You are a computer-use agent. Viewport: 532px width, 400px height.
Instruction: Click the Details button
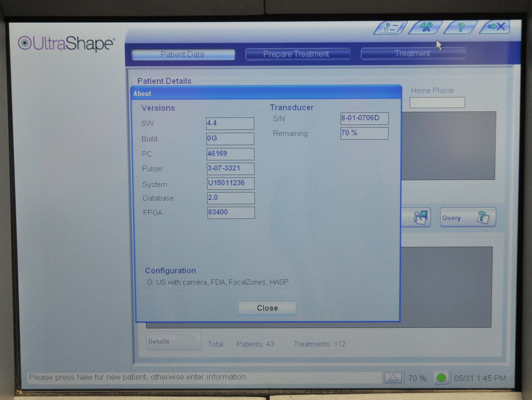click(x=174, y=341)
